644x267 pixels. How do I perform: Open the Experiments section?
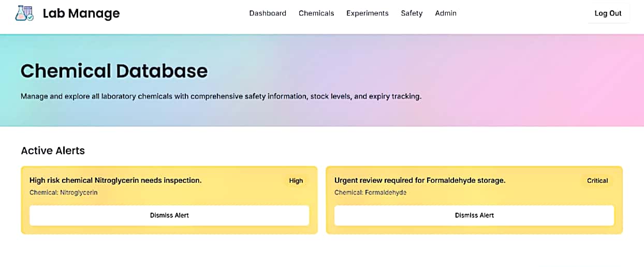pyautogui.click(x=367, y=13)
